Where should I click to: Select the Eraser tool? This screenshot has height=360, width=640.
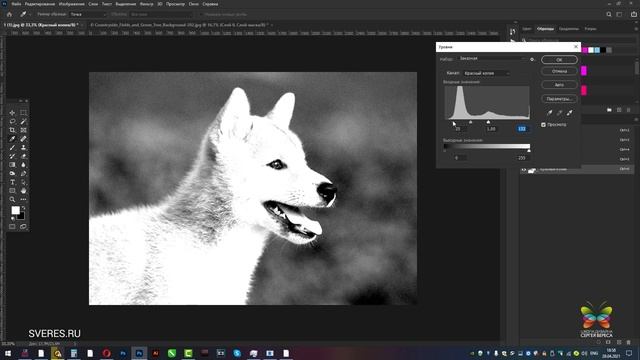coord(23,156)
